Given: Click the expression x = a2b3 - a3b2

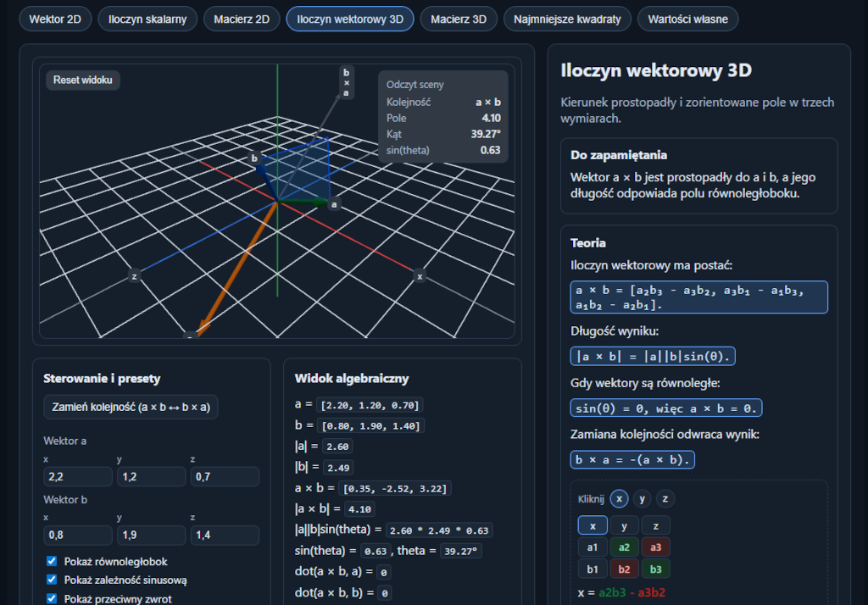Looking at the screenshot, I should coord(621,593).
